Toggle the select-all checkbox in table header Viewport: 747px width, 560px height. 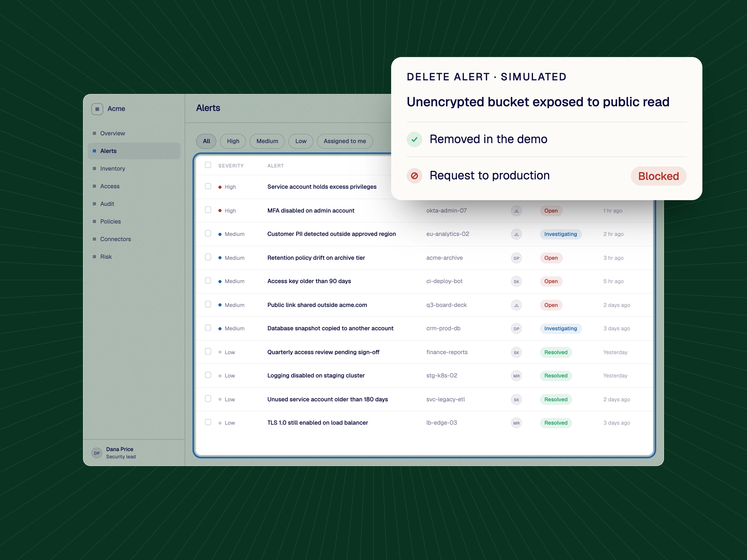coord(208,165)
